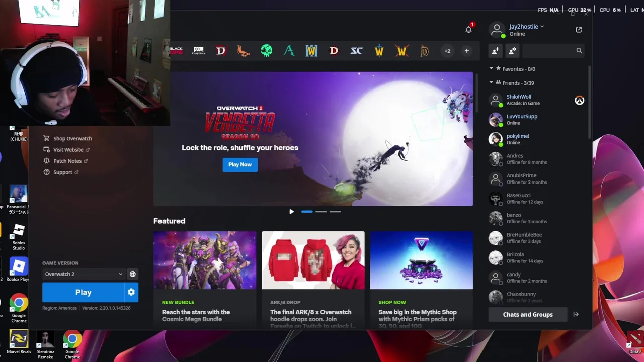Open Slendrina Remake desktop shortcut
The height and width of the screenshot is (362, 644).
point(45,344)
